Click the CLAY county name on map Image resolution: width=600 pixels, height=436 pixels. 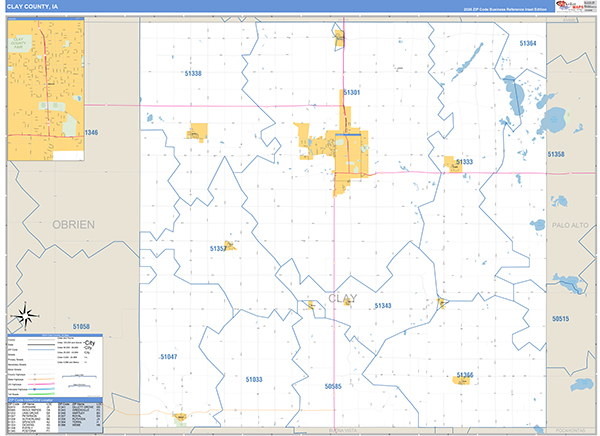pos(341,298)
